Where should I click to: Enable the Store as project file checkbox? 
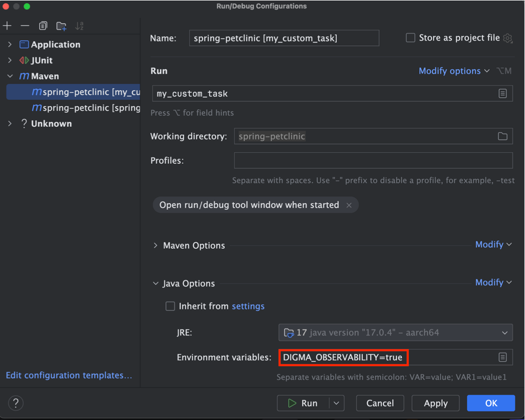click(410, 38)
